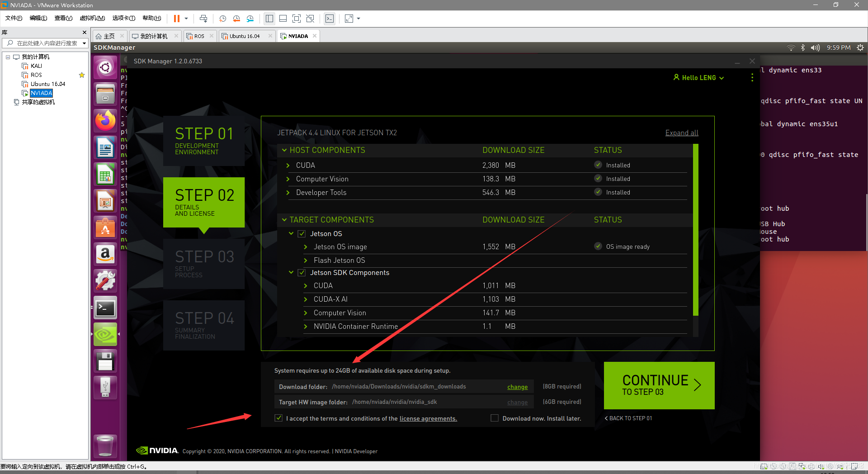Open the Terminal from the dock
The width and height of the screenshot is (868, 474).
click(x=105, y=308)
